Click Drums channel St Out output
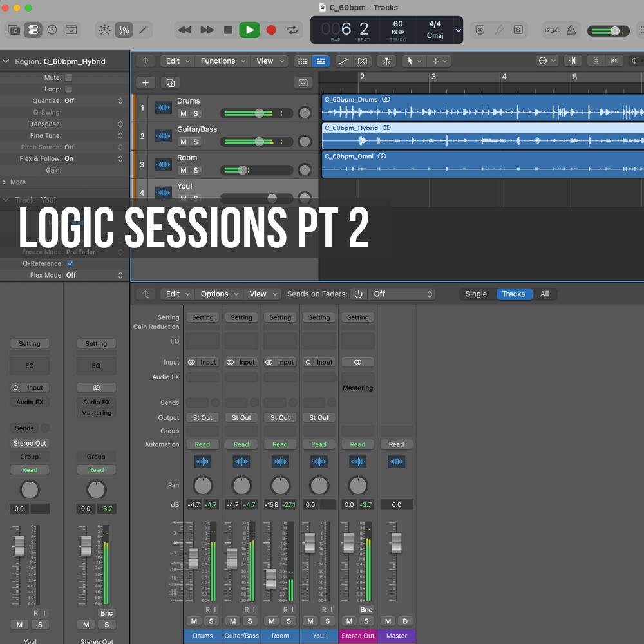 [x=202, y=418]
